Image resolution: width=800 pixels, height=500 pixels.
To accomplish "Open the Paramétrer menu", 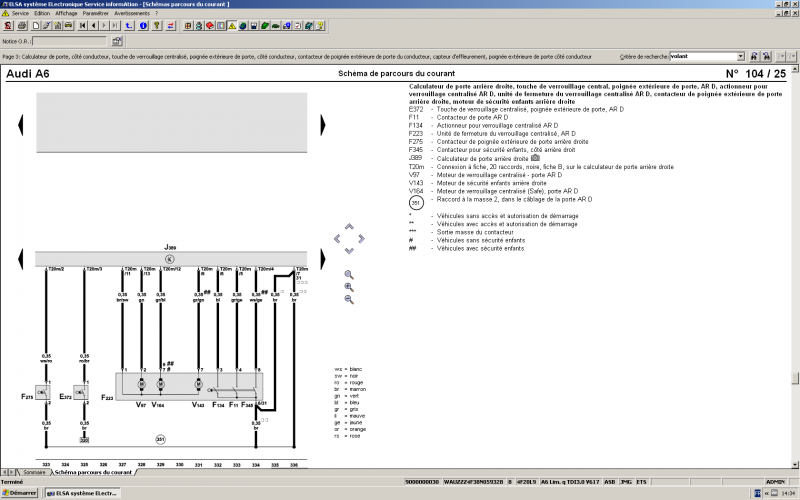I will (95, 13).
